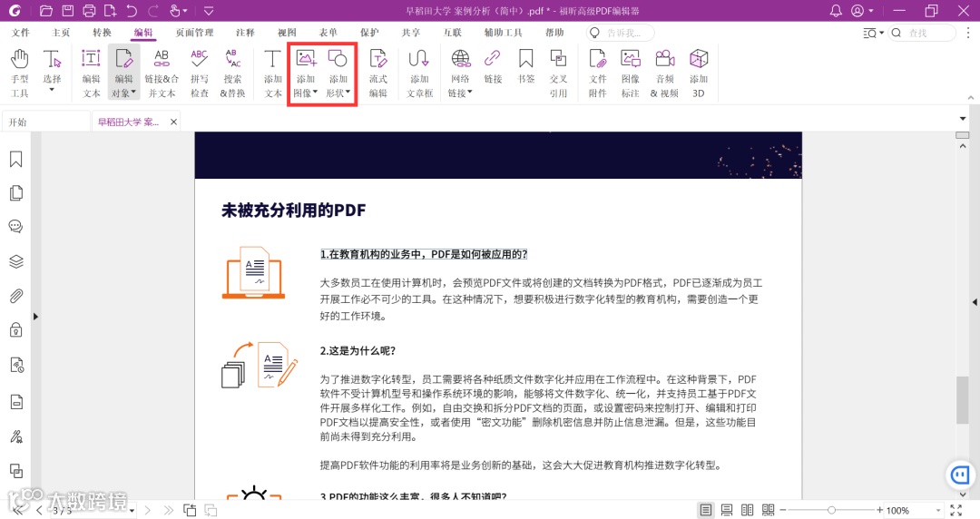Toggle full screen mode in status bar
This screenshot has width=980, height=519.
(955, 510)
